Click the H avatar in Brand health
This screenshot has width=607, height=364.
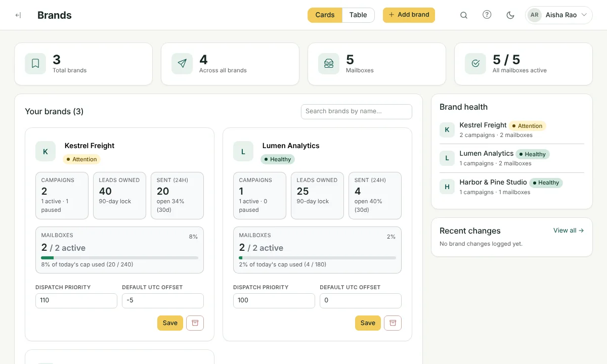tap(447, 187)
